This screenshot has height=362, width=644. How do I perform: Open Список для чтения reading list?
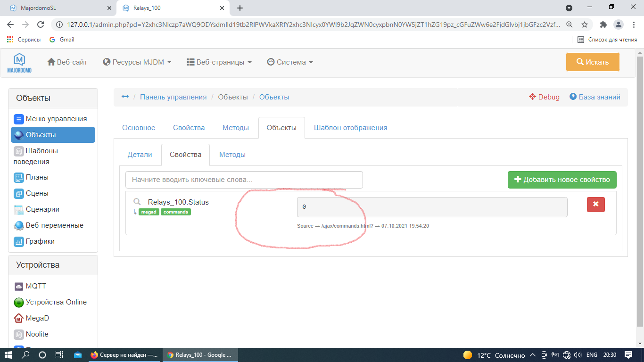pyautogui.click(x=607, y=40)
